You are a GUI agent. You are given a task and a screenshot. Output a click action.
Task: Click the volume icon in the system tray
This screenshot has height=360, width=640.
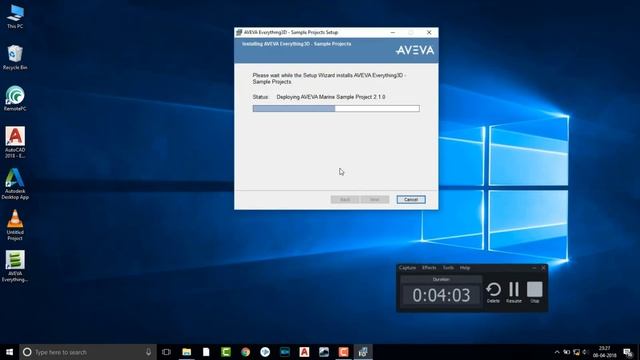585,352
